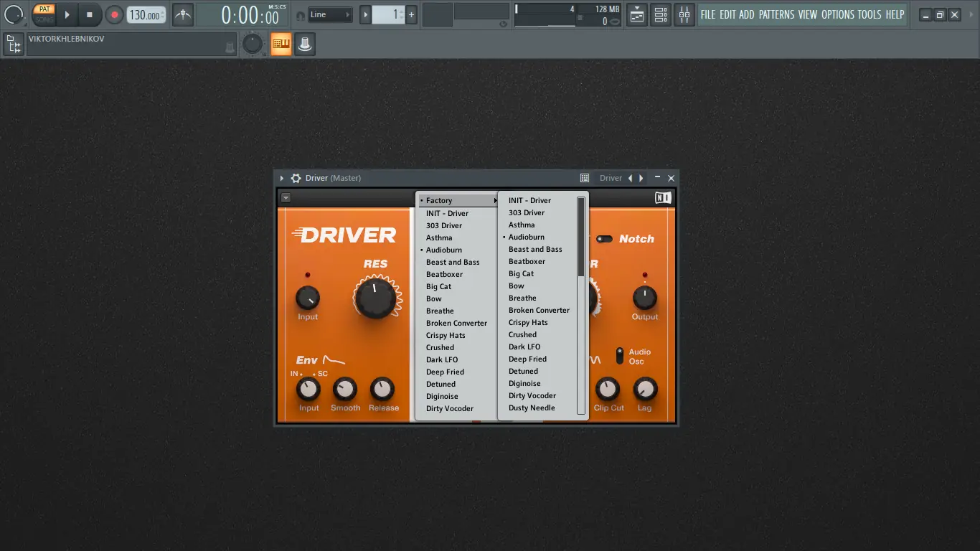The image size is (980, 551).
Task: Minimize the Driver plugin window
Action: coord(658,178)
